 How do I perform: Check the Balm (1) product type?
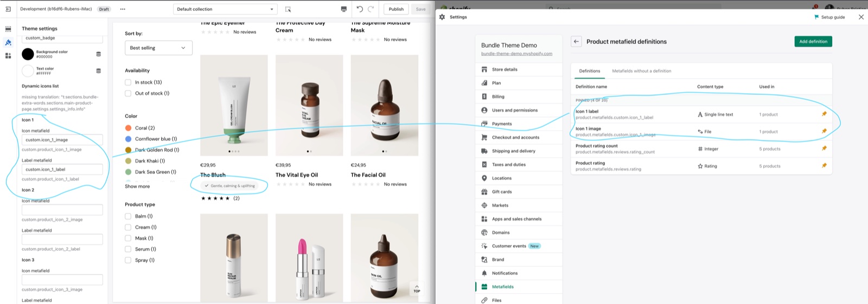[x=128, y=216]
